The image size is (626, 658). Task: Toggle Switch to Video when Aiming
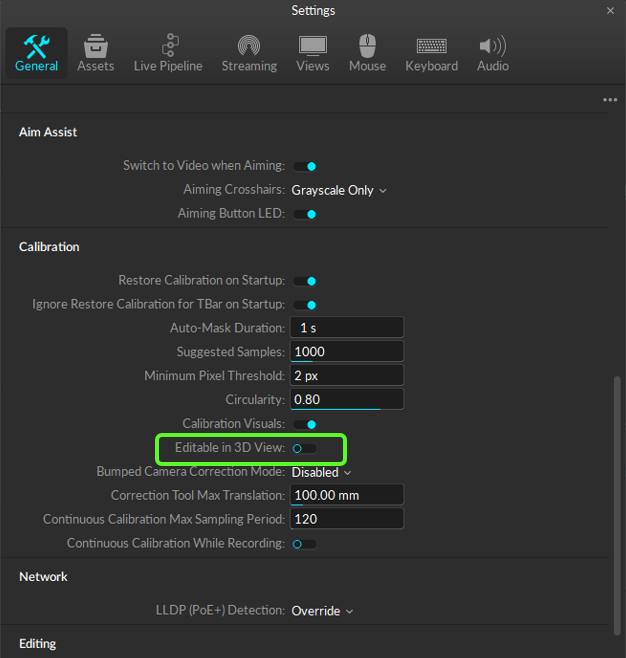pyautogui.click(x=305, y=167)
